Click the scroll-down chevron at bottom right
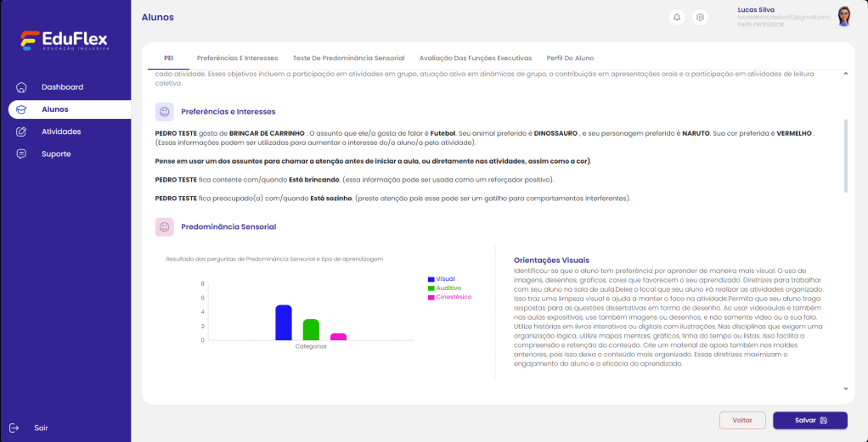Image resolution: width=868 pixels, height=442 pixels. point(845,388)
